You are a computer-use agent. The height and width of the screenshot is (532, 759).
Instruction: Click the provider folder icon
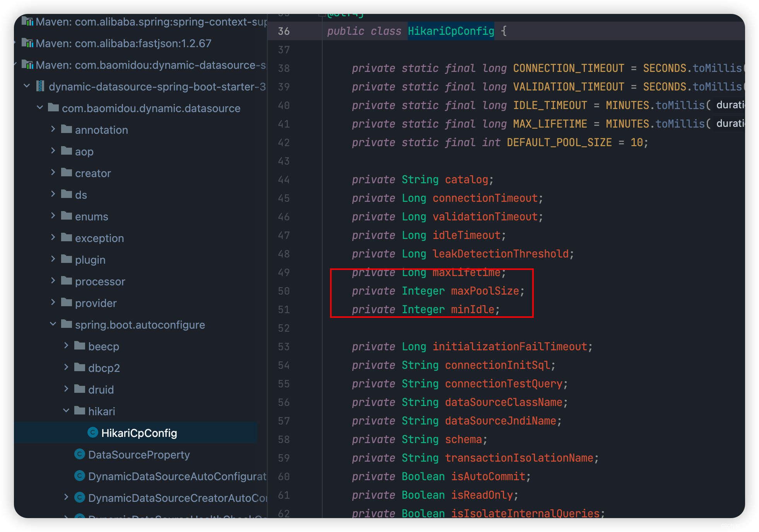pyautogui.click(x=67, y=302)
